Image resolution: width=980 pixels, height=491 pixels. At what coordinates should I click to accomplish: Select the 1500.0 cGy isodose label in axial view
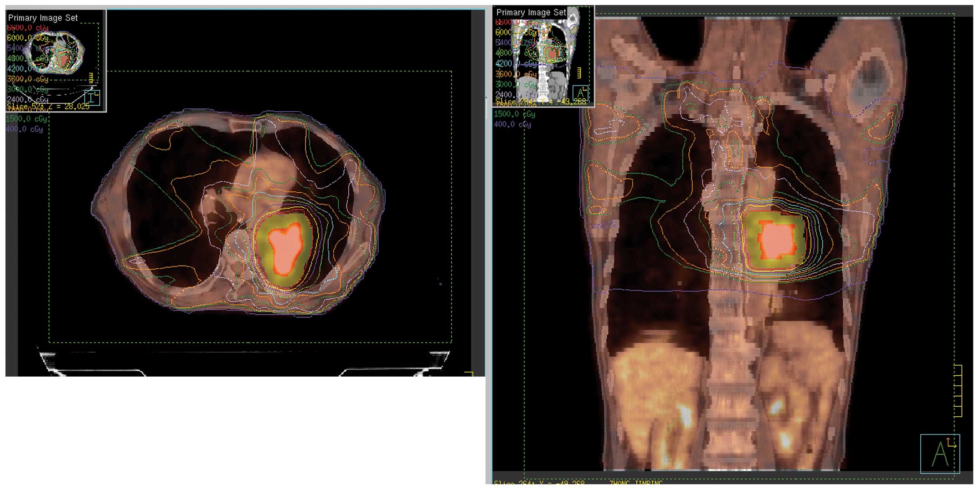(x=26, y=119)
